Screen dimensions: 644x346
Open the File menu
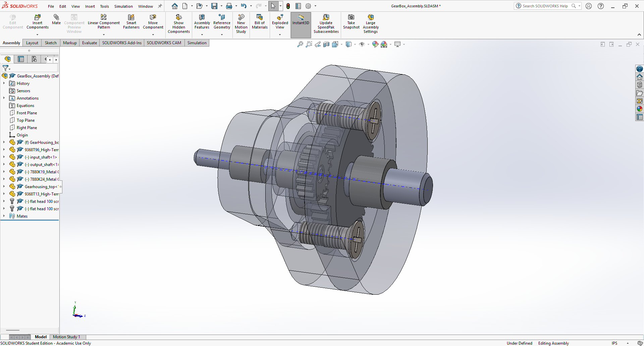(51, 6)
